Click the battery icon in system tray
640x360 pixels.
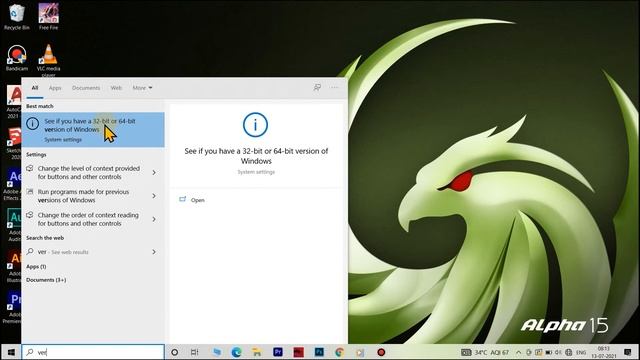point(549,352)
